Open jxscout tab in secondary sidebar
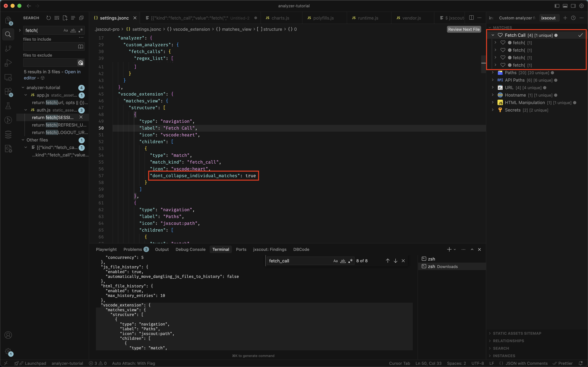The image size is (588, 367). (x=548, y=18)
